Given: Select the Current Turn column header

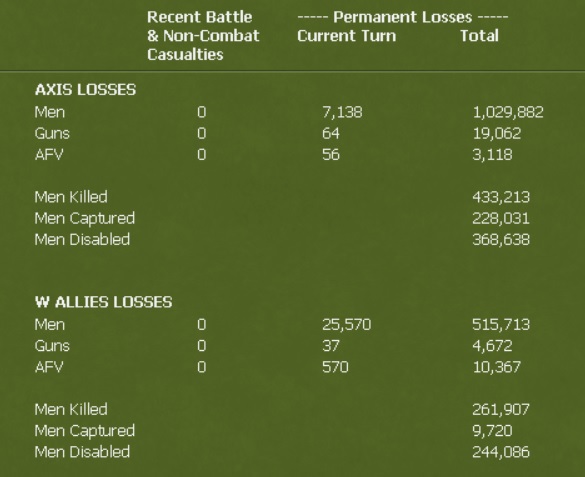Looking at the screenshot, I should pyautogui.click(x=346, y=36).
